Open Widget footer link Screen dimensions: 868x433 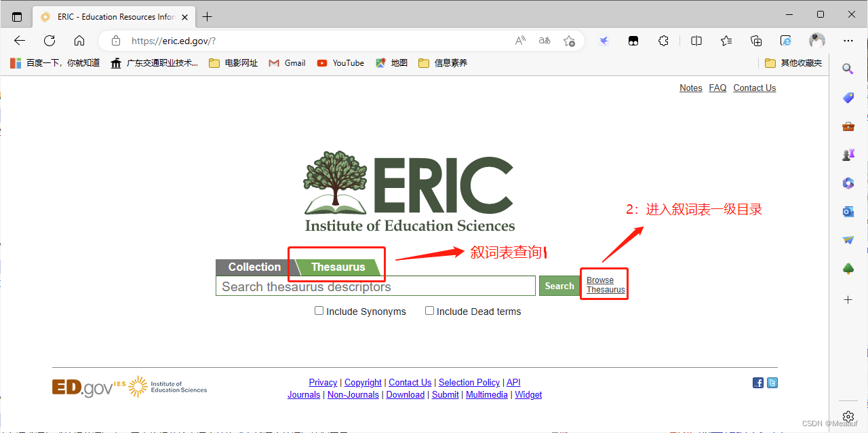[x=528, y=395]
